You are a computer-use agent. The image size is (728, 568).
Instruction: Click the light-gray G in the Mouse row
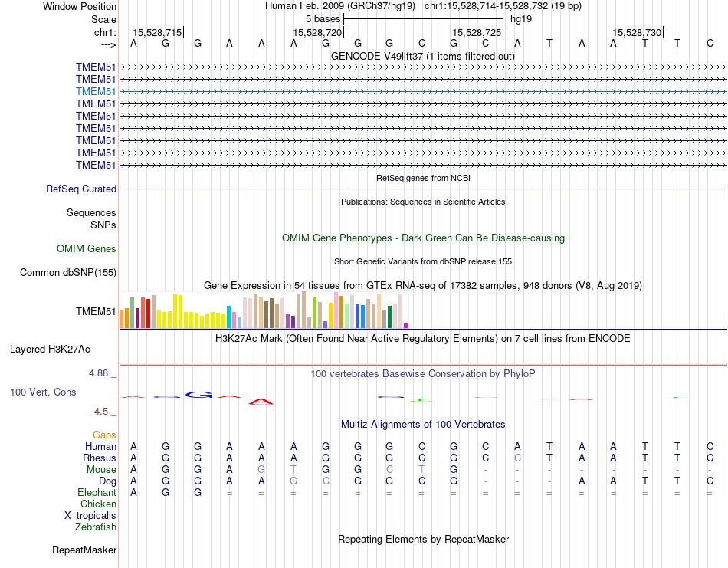pyautogui.click(x=261, y=470)
